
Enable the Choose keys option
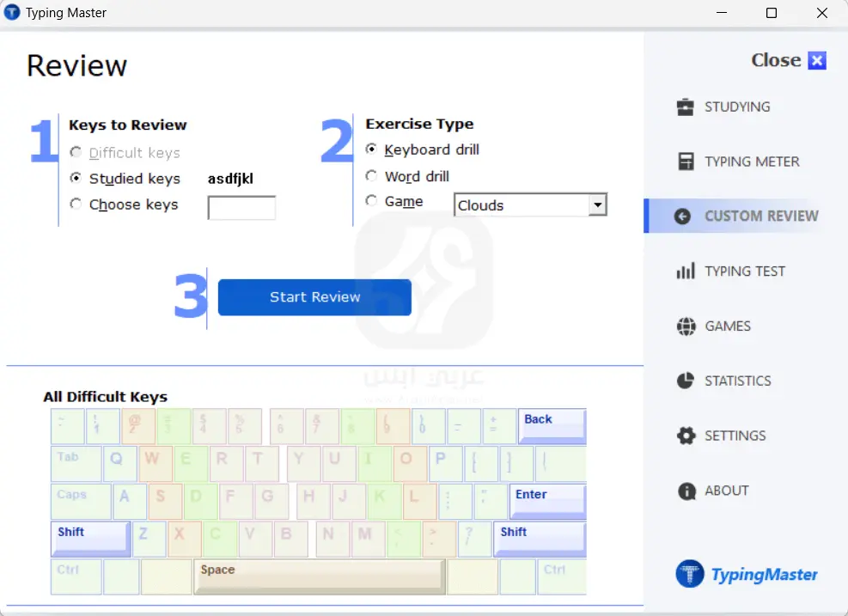pos(75,204)
